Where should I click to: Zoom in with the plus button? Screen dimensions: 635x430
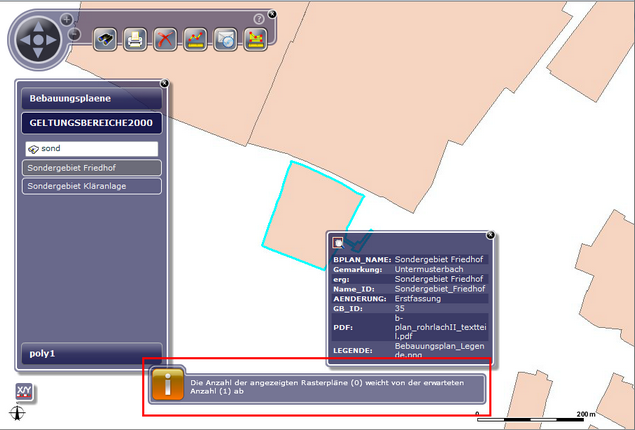[66, 19]
